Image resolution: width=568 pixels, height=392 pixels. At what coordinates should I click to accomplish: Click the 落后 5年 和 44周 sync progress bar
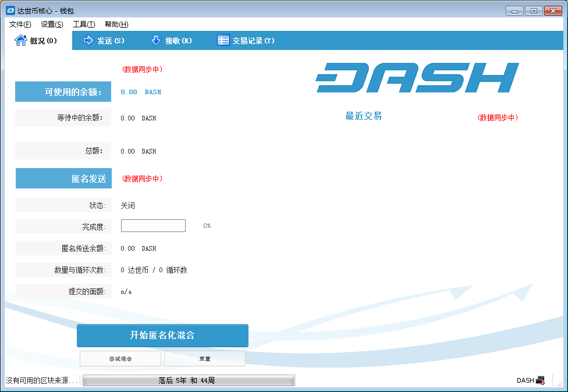(x=189, y=380)
